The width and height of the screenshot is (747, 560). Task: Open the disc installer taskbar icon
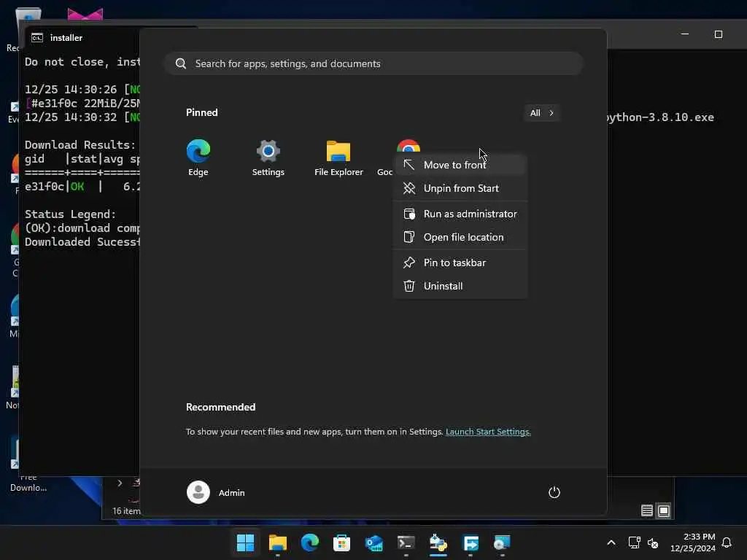(502, 542)
